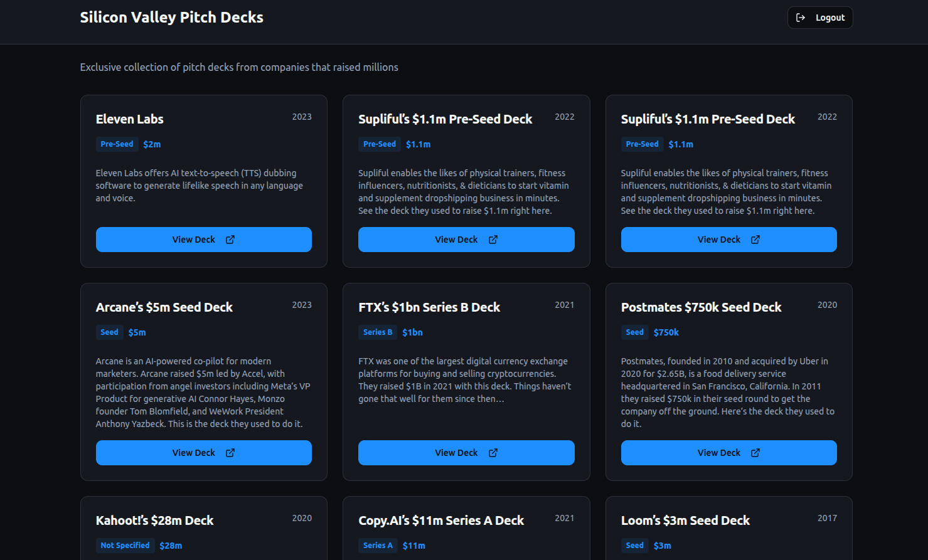View the Postmates $750k Seed Deck
The width and height of the screenshot is (928, 560).
click(x=728, y=453)
